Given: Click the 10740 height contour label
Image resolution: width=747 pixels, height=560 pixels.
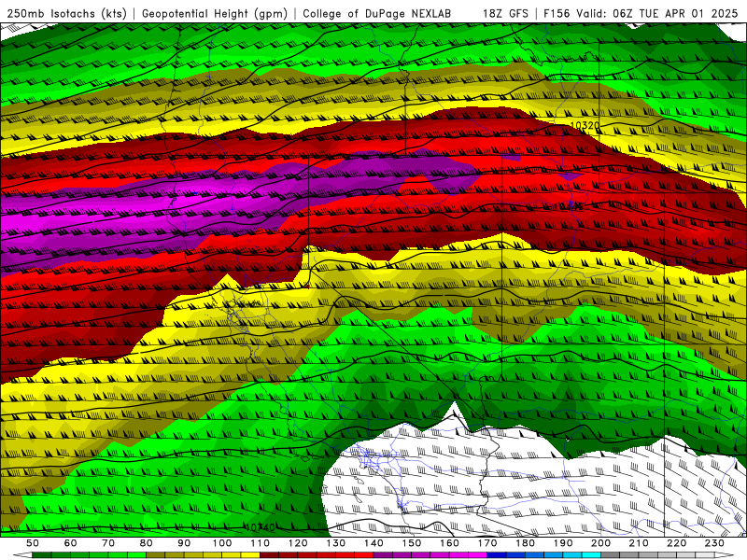Looking at the screenshot, I should coord(261,527).
